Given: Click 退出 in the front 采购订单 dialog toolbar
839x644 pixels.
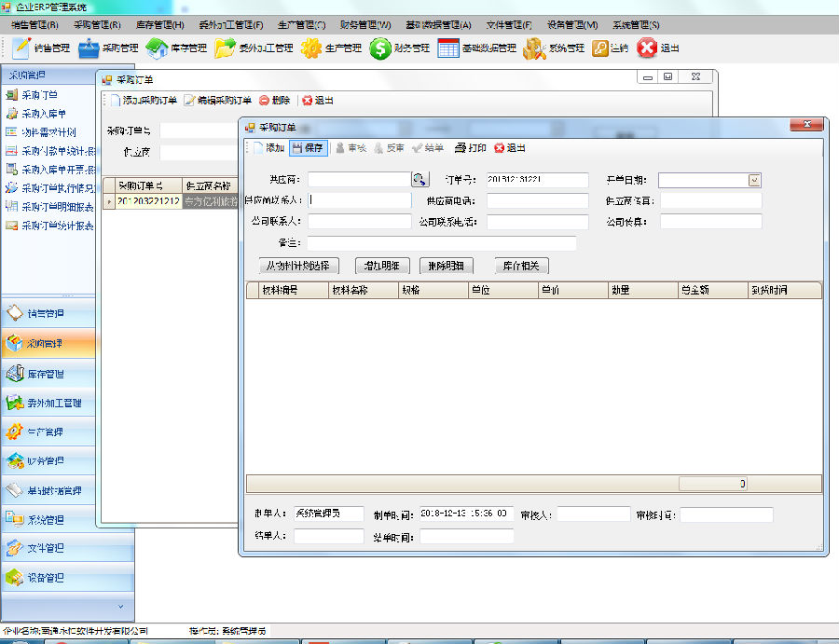Looking at the screenshot, I should coord(510,148).
